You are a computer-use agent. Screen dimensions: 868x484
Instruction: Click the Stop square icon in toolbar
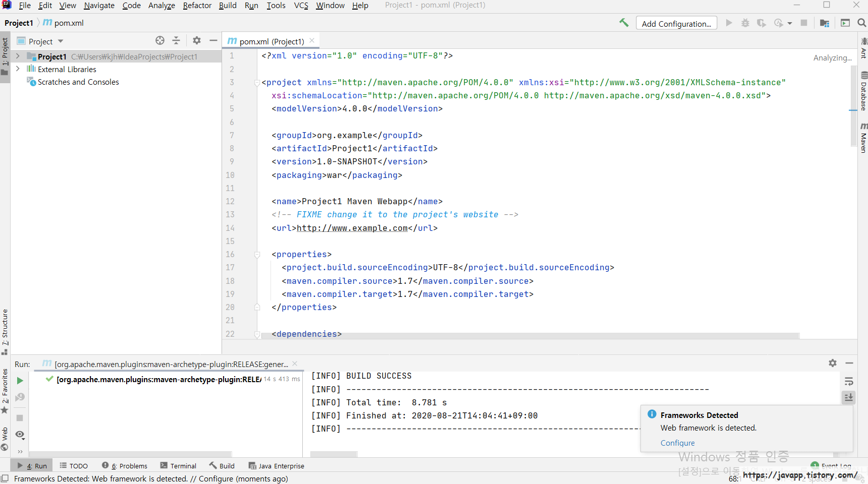(804, 23)
